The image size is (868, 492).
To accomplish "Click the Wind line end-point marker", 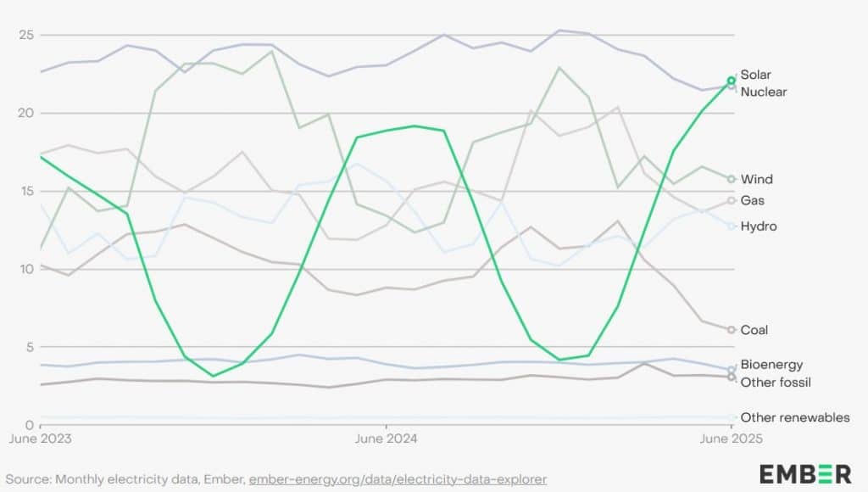I will click(732, 179).
